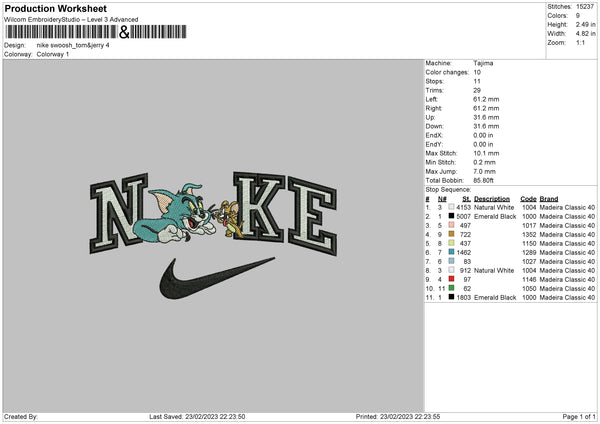Click the Machine value 'Tajima'
This screenshot has height=424, width=600.
[483, 63]
